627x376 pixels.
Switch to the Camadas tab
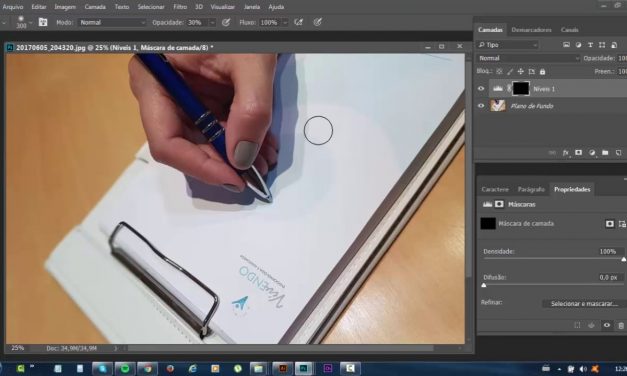coord(490,30)
